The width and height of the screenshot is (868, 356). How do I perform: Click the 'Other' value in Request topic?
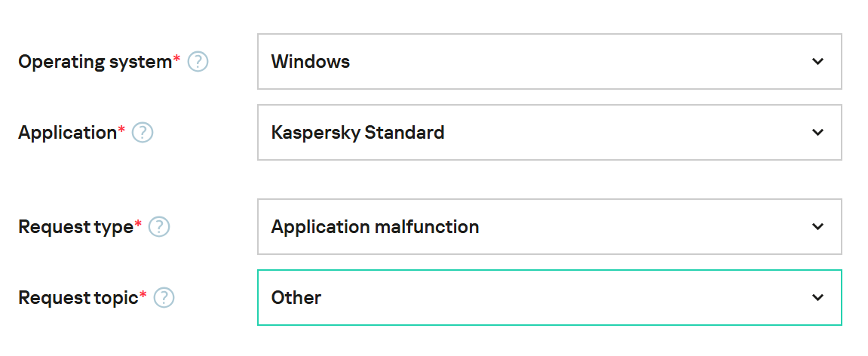(x=296, y=298)
